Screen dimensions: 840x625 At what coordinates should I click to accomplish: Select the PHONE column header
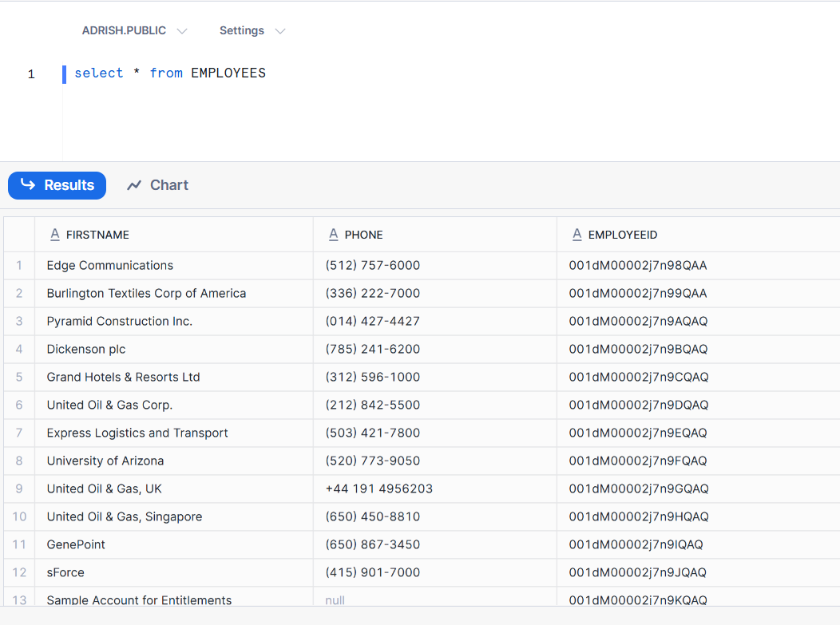(x=363, y=235)
